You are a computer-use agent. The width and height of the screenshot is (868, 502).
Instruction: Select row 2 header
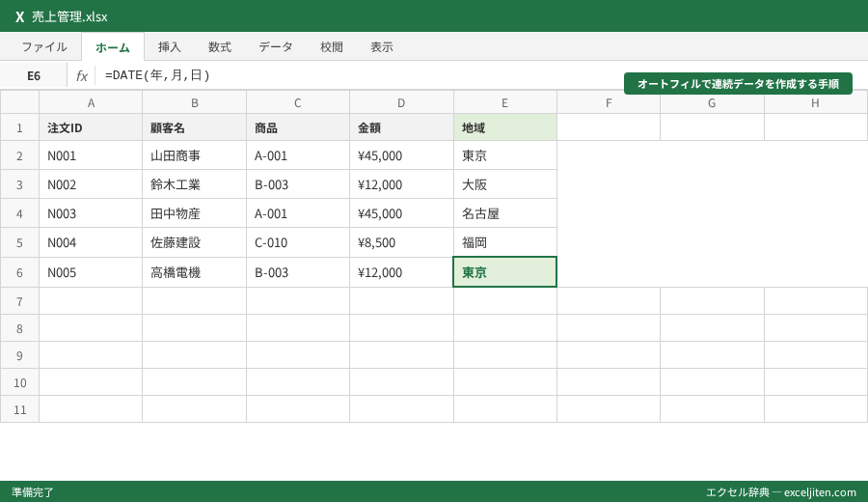(x=19, y=155)
